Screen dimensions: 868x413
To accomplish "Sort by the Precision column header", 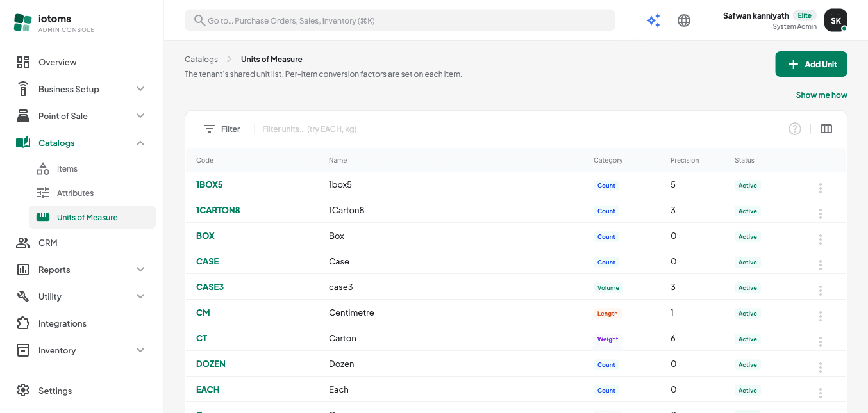I will (685, 160).
